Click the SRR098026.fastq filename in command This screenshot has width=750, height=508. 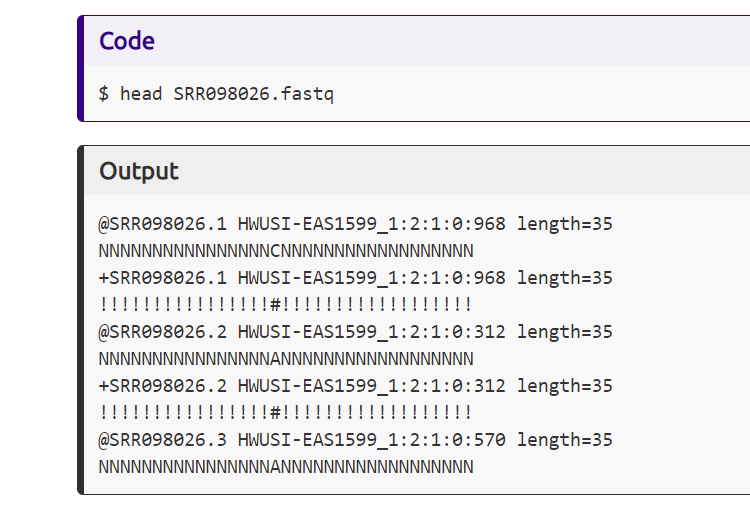pos(254,94)
